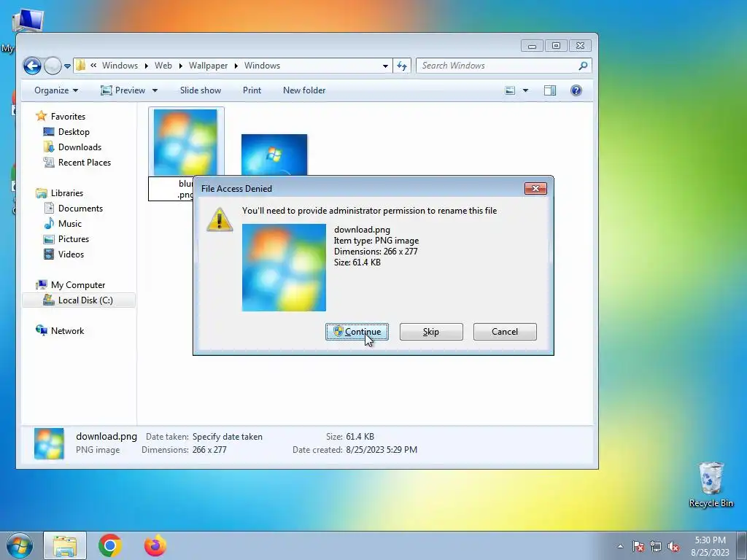Toggle the preview pane icon
The image size is (747, 560).
[550, 90]
